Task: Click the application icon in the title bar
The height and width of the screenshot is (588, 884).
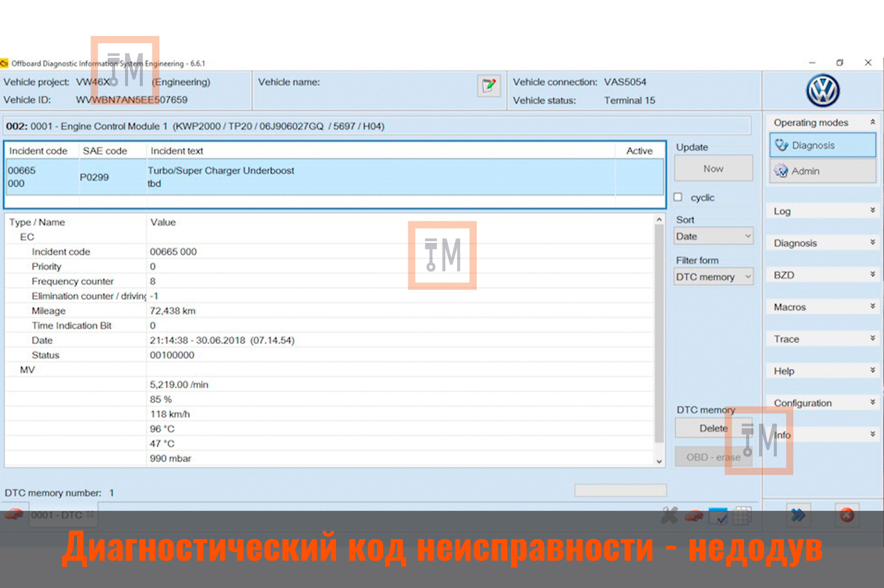Action: tap(4, 63)
